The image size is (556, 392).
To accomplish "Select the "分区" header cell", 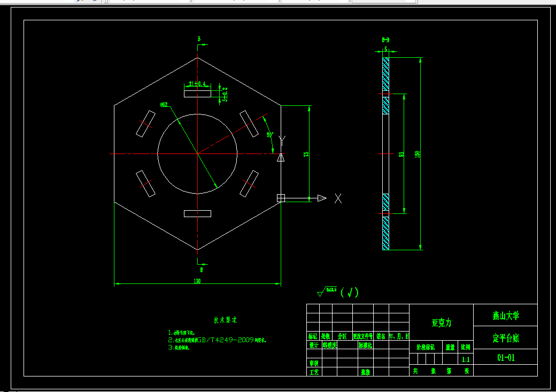I will tap(342, 336).
